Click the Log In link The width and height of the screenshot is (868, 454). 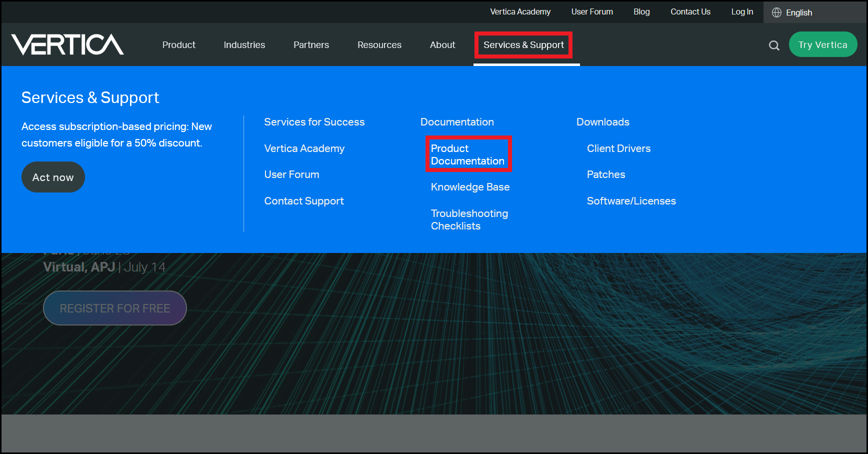742,11
